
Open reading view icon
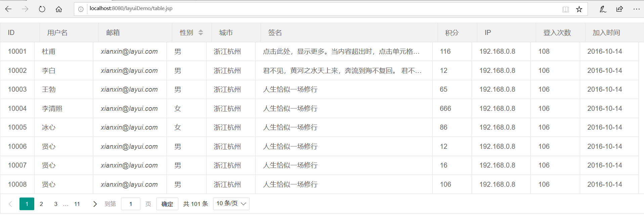(x=565, y=9)
